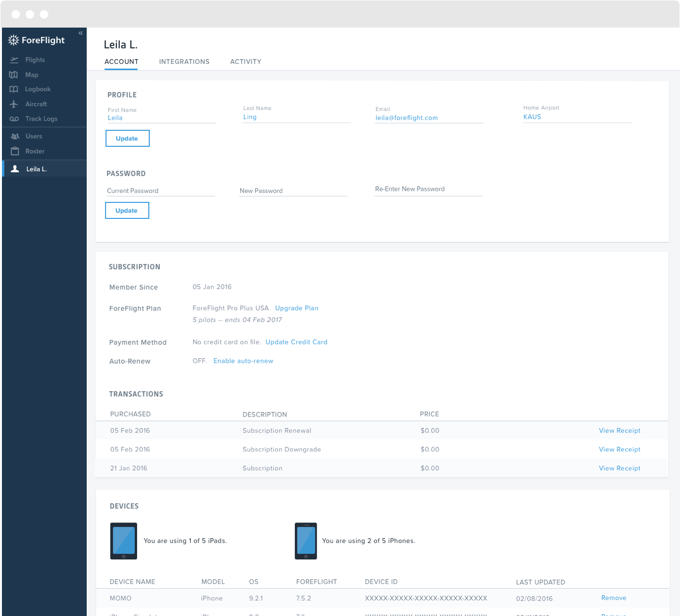Switch to the ACCOUNT tab
The image size is (680, 616).
[x=122, y=62]
